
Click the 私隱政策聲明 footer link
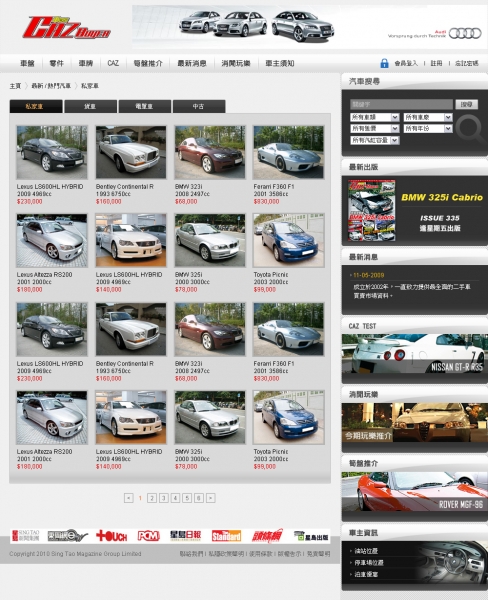226,554
